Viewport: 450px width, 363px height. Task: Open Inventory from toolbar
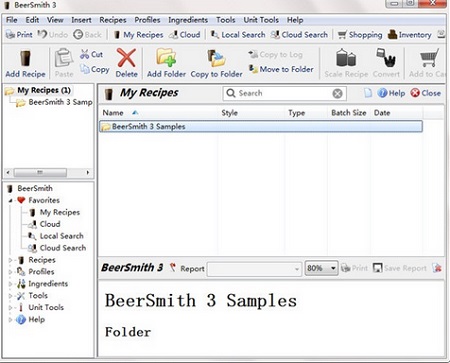click(410, 35)
